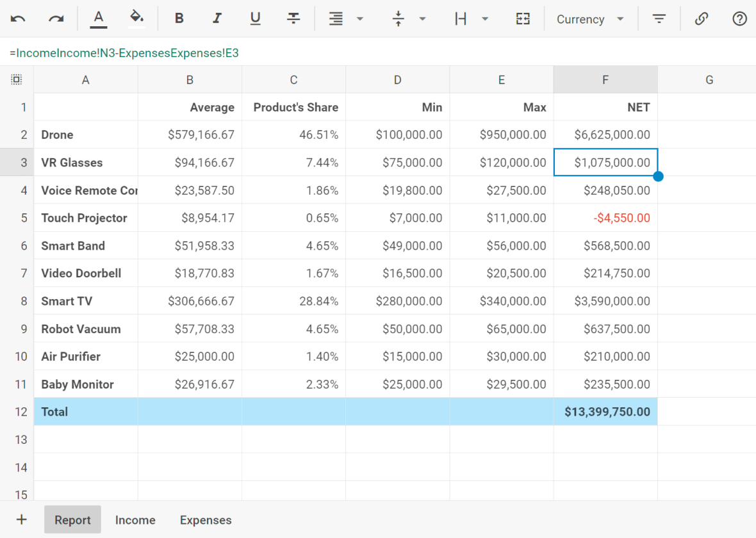
Task: Open the Currency number format dropdown
Action: 590,19
